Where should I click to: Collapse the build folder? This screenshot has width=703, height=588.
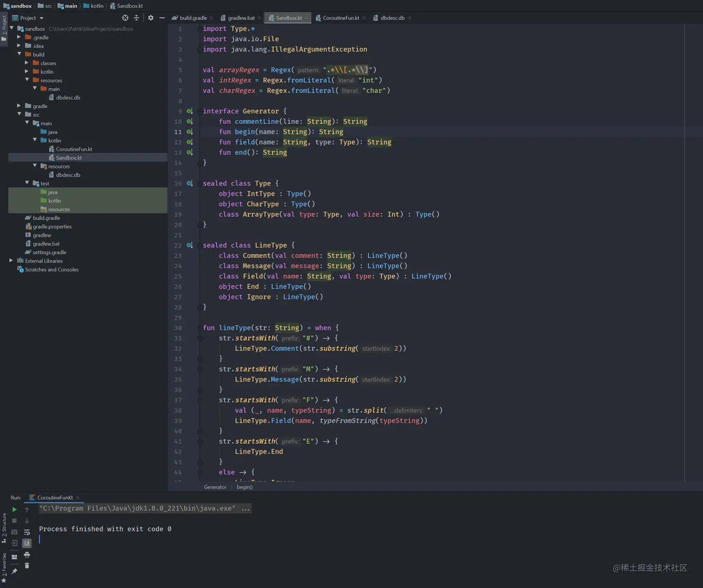pos(19,54)
